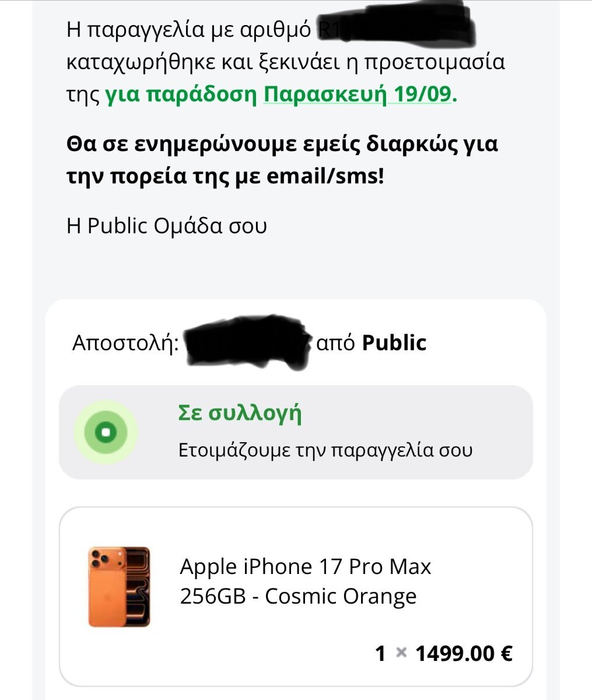The image size is (592, 700).
Task: Click the Public sender name in shipment line
Action: click(x=394, y=342)
